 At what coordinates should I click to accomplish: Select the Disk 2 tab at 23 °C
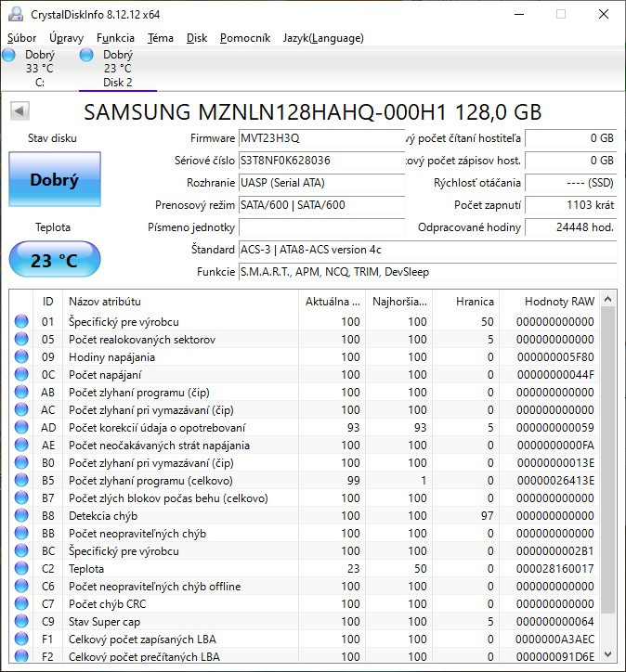pos(117,68)
